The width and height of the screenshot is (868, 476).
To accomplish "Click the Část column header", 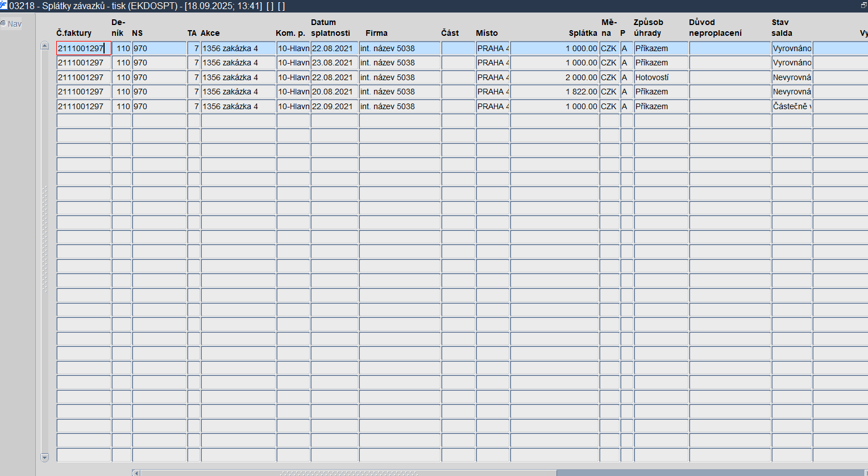I will pos(450,33).
